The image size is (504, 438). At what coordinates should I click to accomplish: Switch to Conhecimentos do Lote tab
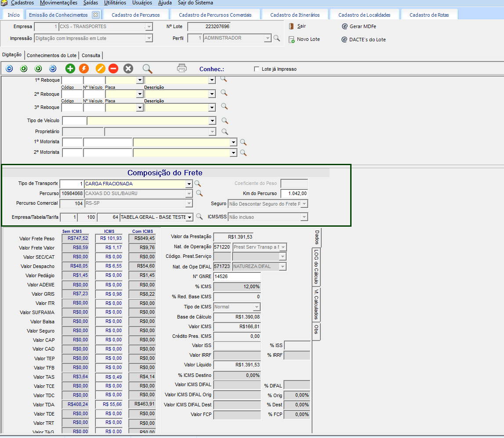click(52, 55)
